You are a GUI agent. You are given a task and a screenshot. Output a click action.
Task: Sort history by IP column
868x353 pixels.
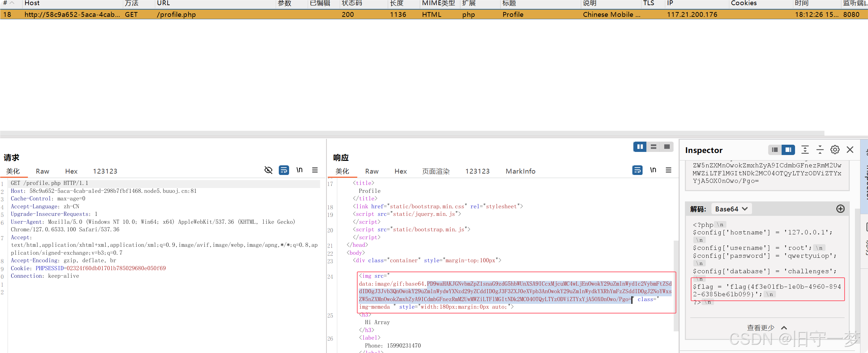[697, 3]
